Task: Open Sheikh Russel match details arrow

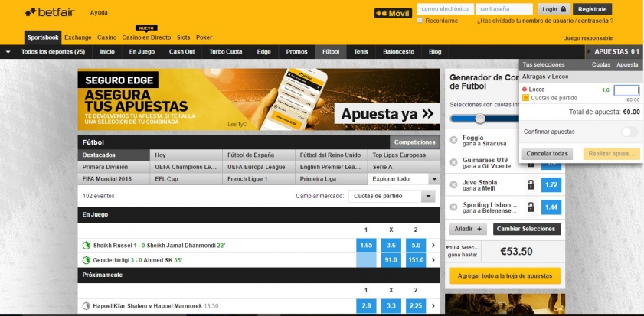Action: [x=433, y=246]
